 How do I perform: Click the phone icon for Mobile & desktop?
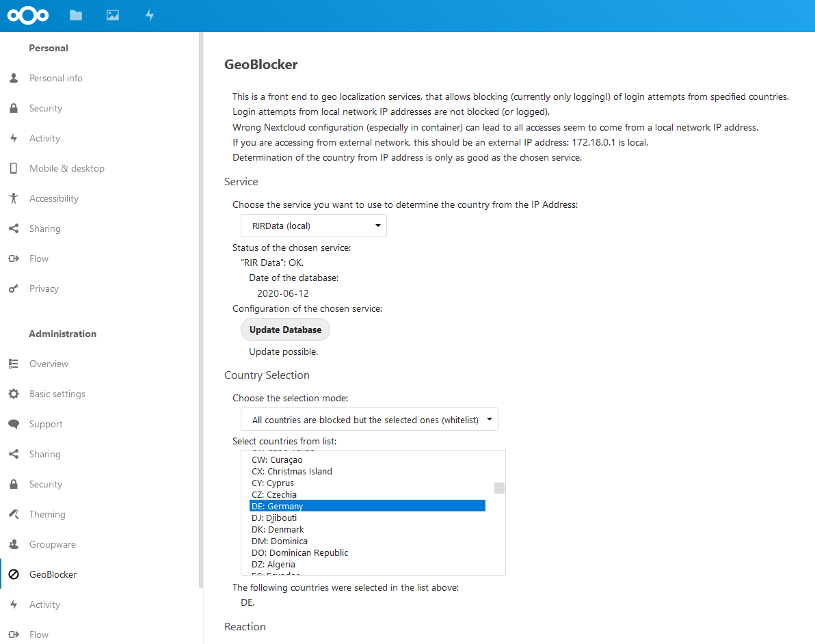coord(14,168)
